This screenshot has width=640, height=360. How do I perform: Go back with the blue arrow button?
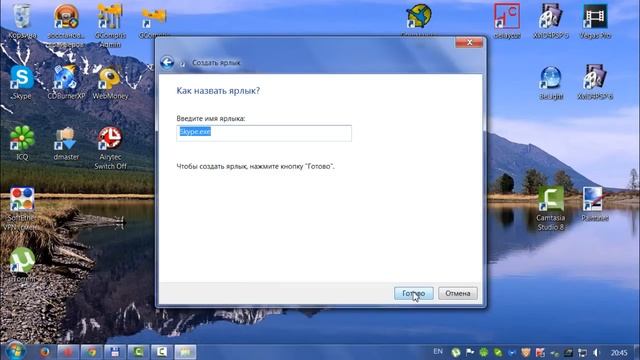coord(167,62)
